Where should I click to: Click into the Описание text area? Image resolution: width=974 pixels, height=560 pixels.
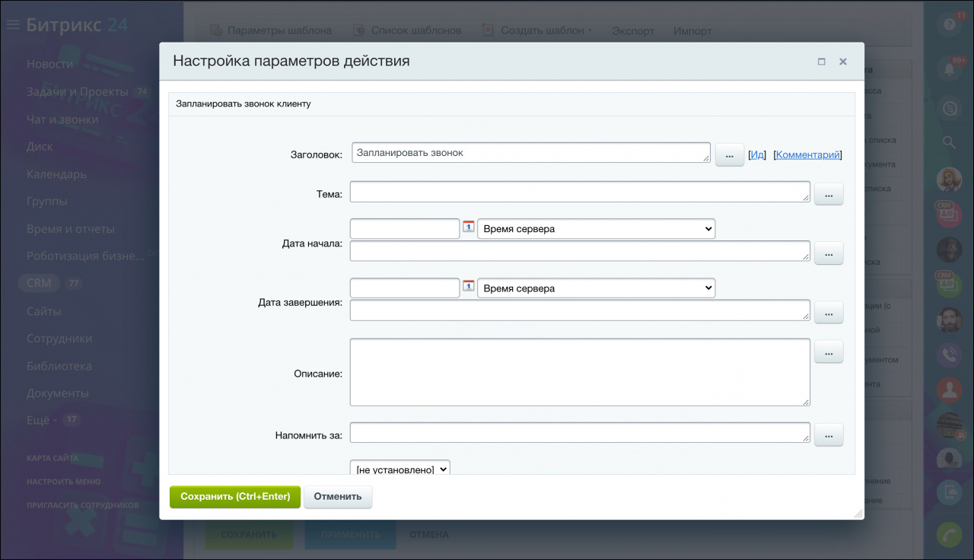pyautogui.click(x=580, y=372)
